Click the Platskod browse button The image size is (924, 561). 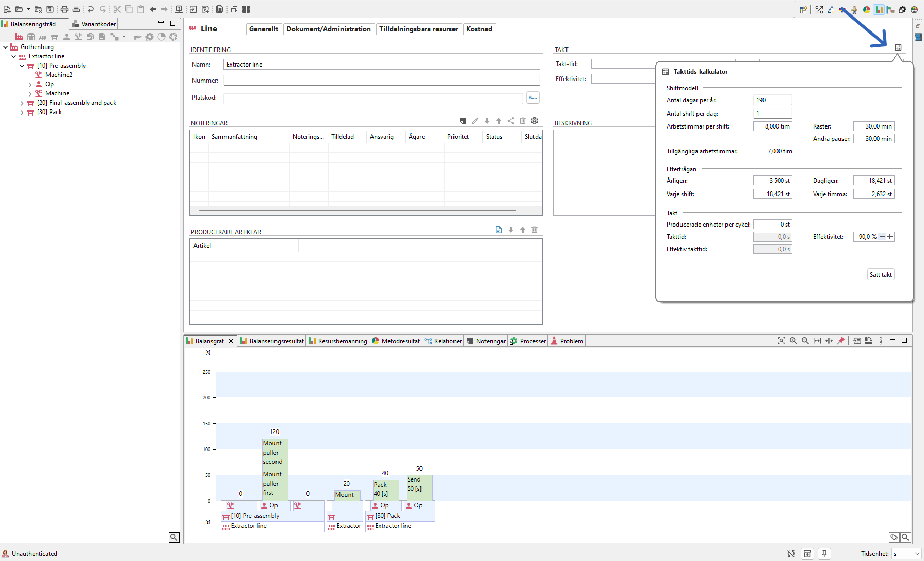[x=533, y=98]
